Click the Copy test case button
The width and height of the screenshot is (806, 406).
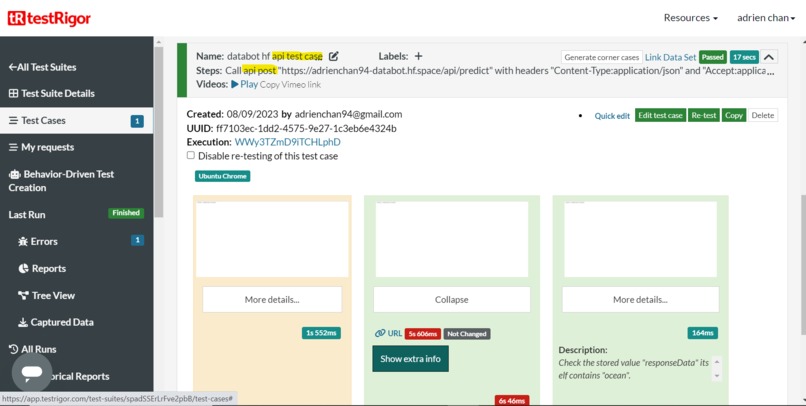click(734, 115)
